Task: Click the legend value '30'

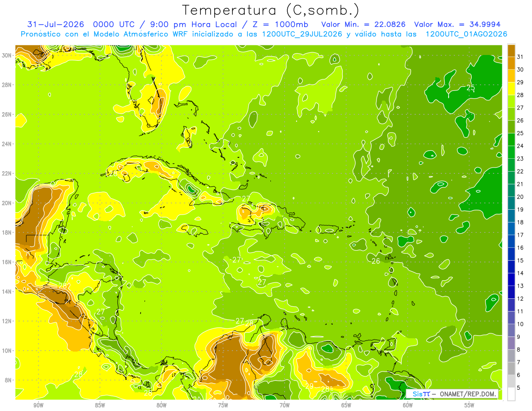Action: click(520, 70)
